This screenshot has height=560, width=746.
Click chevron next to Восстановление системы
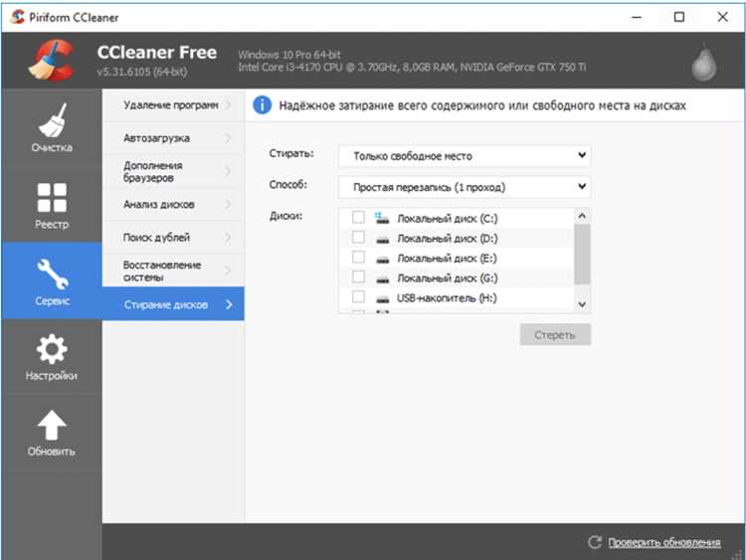pos(229,271)
